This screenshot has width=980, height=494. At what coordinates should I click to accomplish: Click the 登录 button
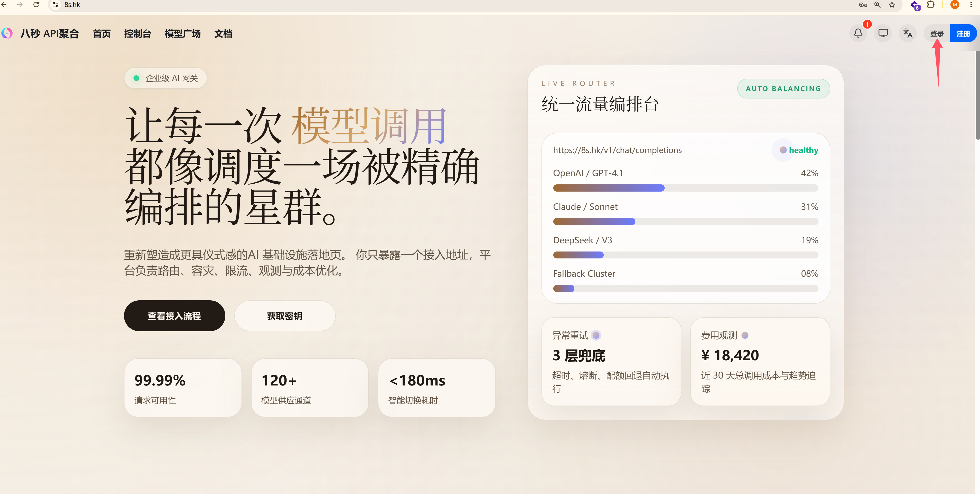[x=937, y=33]
